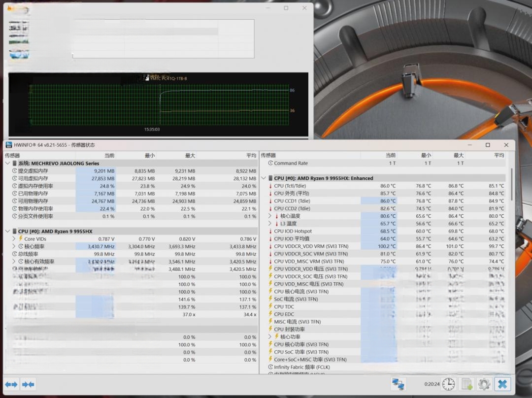Click the thermometer icon beside CPU (Tctl/Tdie)

tap(270, 186)
